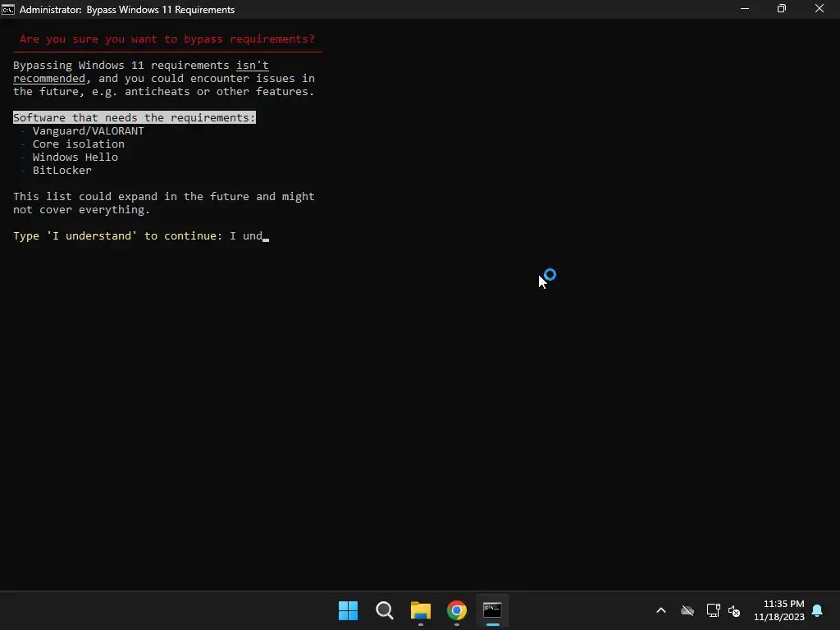Click the 'Windows Hello' list entry
This screenshot has width=840, height=630.
tap(75, 157)
